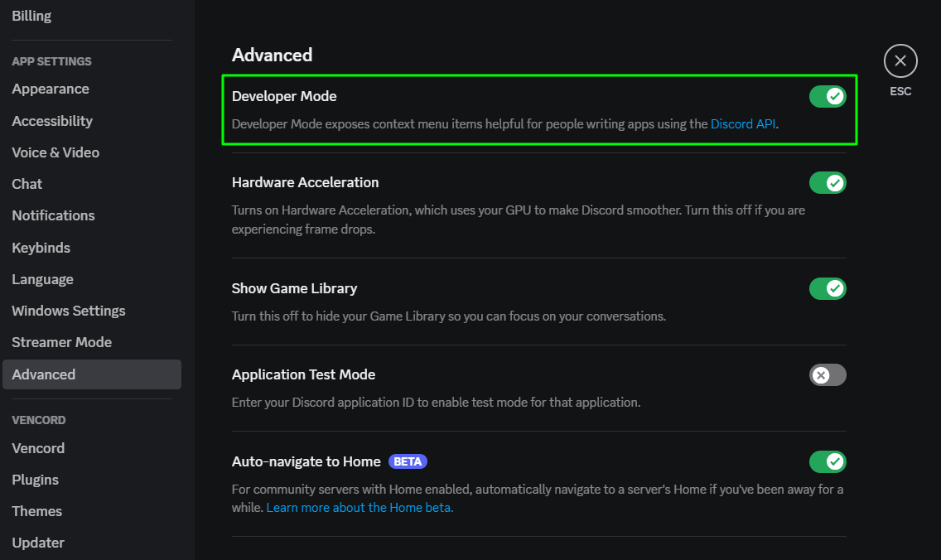Go to the Appearance settings page
The image size is (941, 560).
(51, 89)
